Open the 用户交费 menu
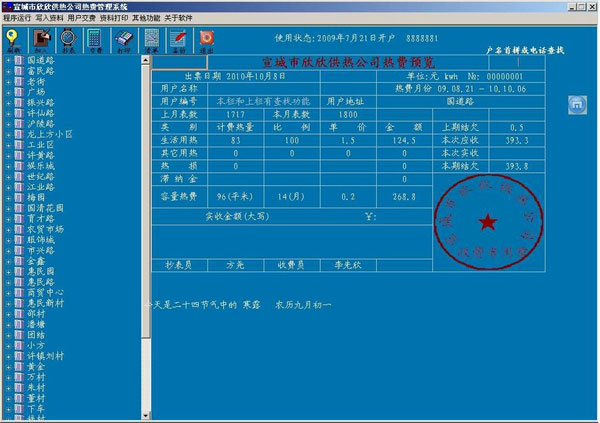The image size is (600, 423). click(82, 18)
